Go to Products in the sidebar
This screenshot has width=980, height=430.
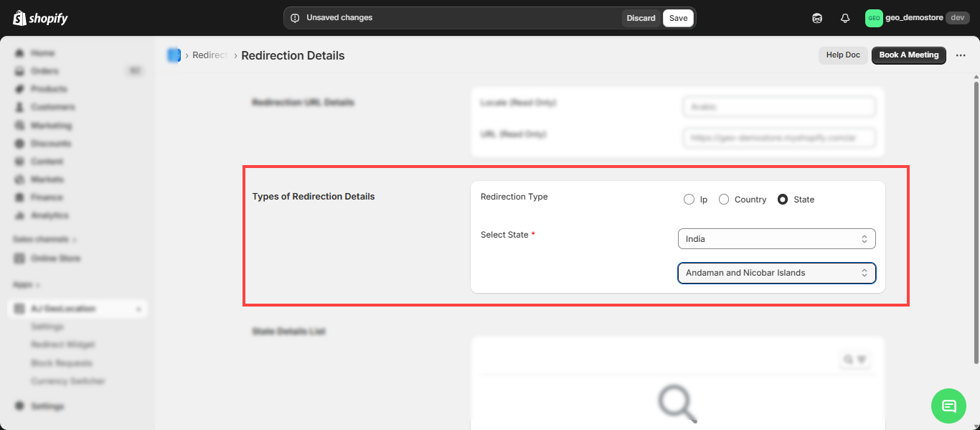[48, 89]
